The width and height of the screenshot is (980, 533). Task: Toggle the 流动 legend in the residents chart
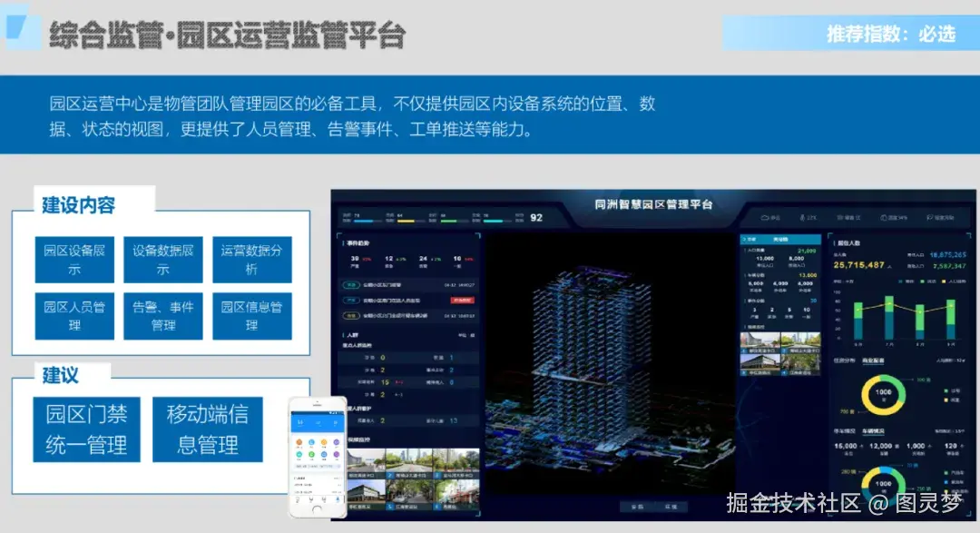pos(924,281)
